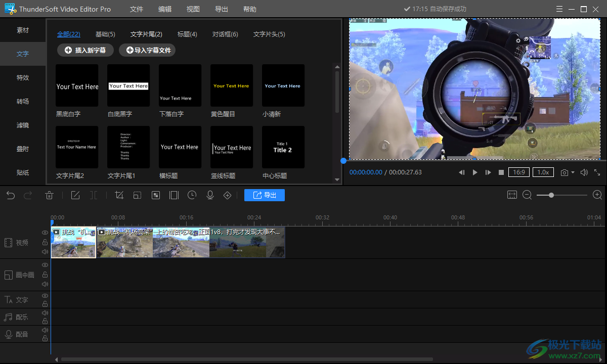The image size is (607, 364).
Task: Switch to the 特效 sidebar tab
Action: (23, 78)
